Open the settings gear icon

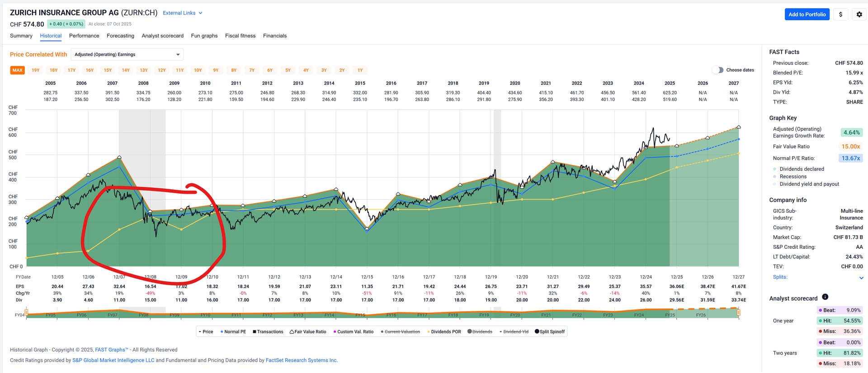(x=859, y=14)
